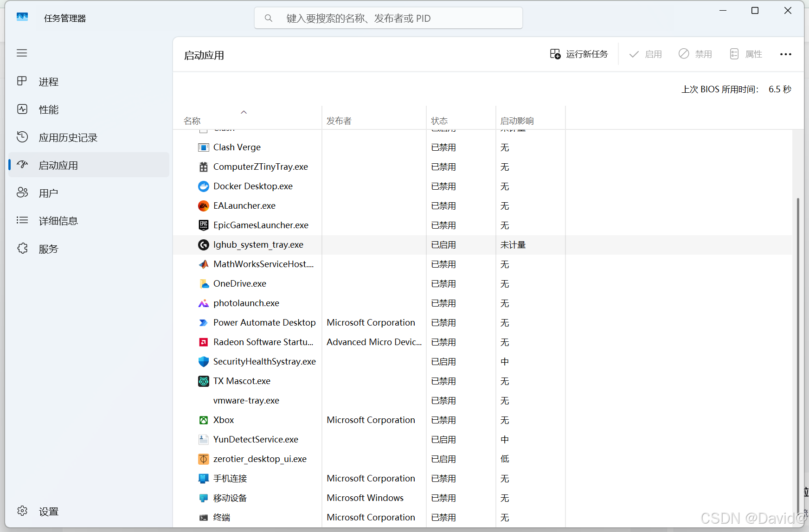Screen dimensions: 809x532
Task: Sort by the 状态 status column header
Action: point(461,118)
